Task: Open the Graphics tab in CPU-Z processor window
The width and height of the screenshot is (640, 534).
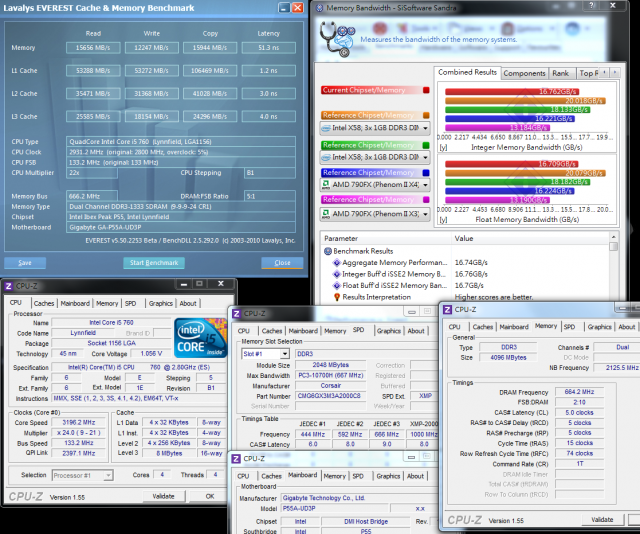Action: (x=160, y=303)
